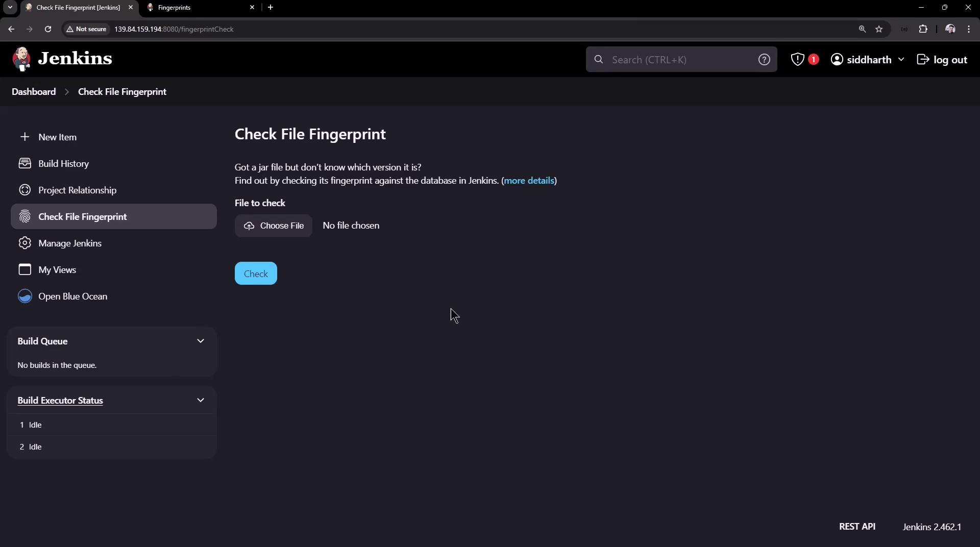Open the REST API footer link
This screenshot has width=980, height=547.
[857, 527]
